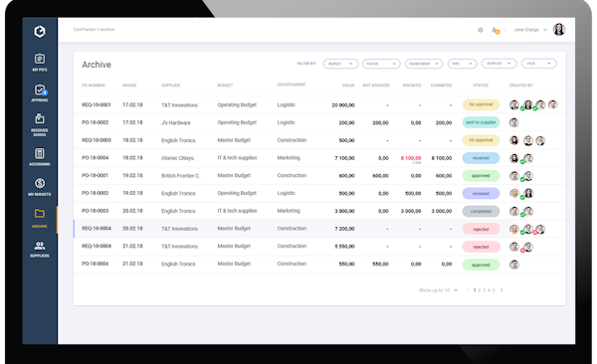Screen dimensions: 597x364
Task: Click the Atomic Citisys supplier cell
Action: [x=178, y=158]
